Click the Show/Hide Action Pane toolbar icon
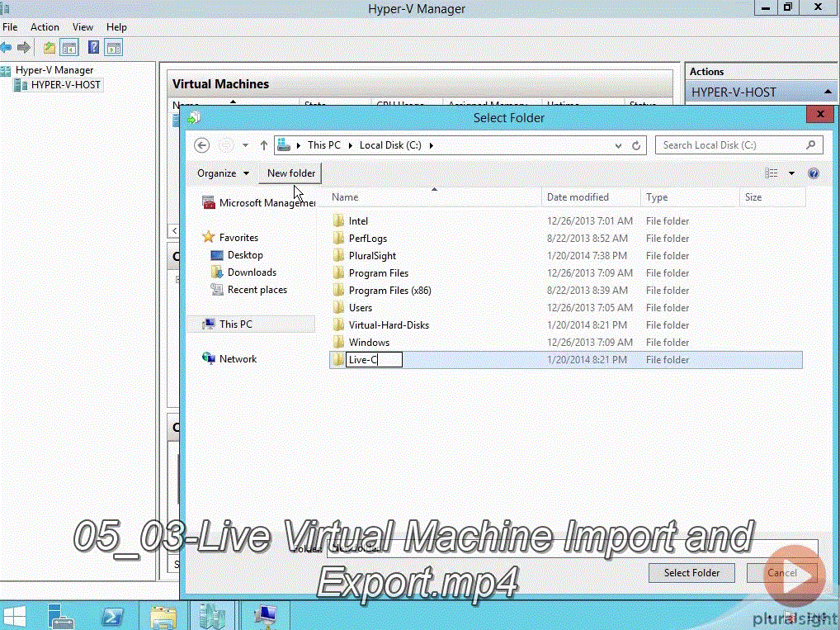Screen dimensions: 840x630 point(114,48)
